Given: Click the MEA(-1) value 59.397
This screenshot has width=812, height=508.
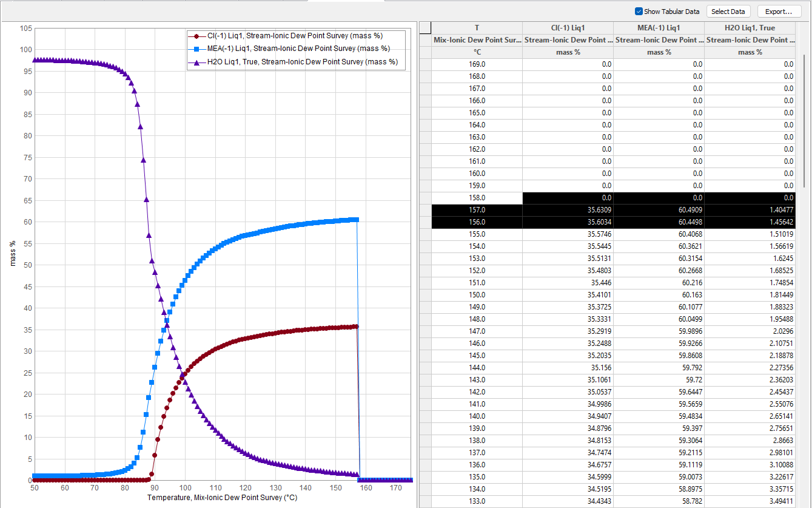Looking at the screenshot, I should (659, 428).
